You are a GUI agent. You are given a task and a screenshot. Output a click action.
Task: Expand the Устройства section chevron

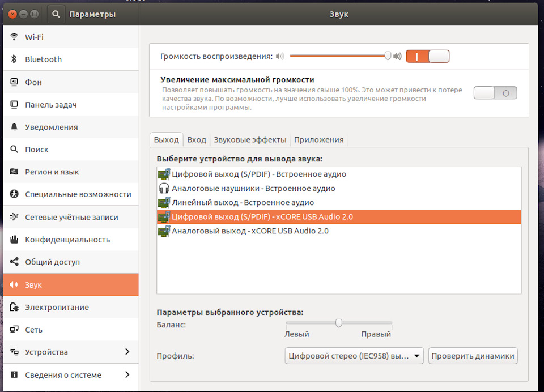coord(127,352)
